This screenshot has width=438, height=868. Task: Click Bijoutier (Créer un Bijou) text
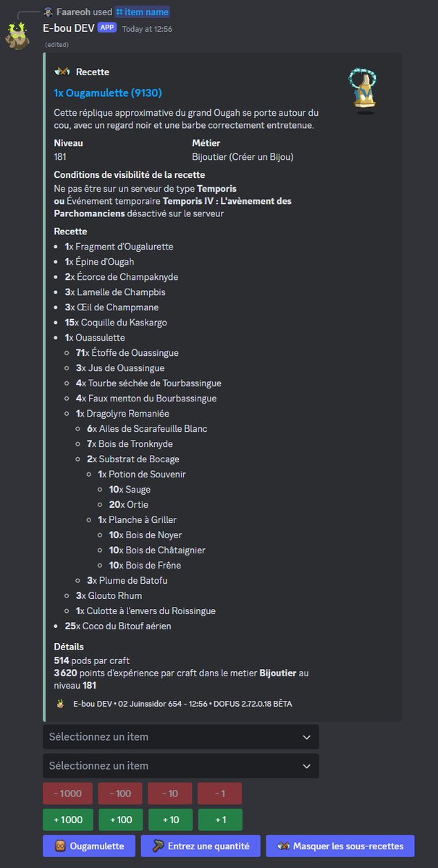(243, 156)
